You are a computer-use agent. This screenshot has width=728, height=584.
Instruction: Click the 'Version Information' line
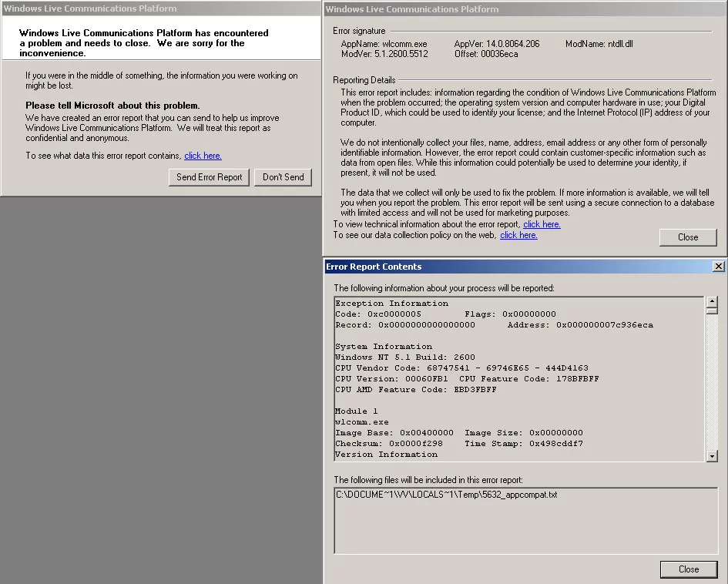(386, 455)
